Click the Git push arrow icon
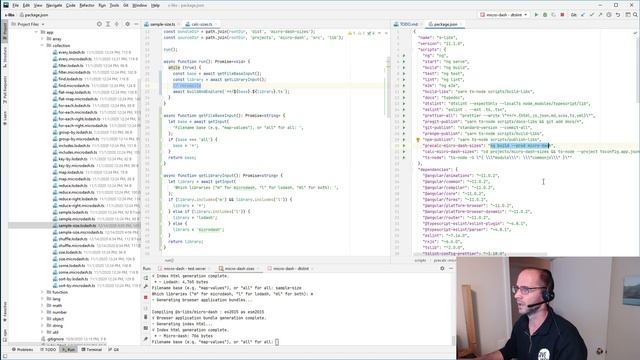640x360 pixels. pyautogui.click(x=600, y=15)
